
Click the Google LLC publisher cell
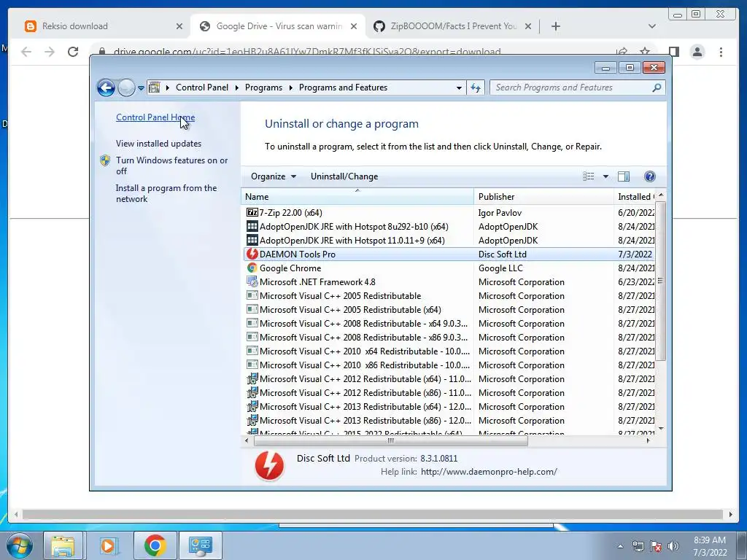pos(500,268)
